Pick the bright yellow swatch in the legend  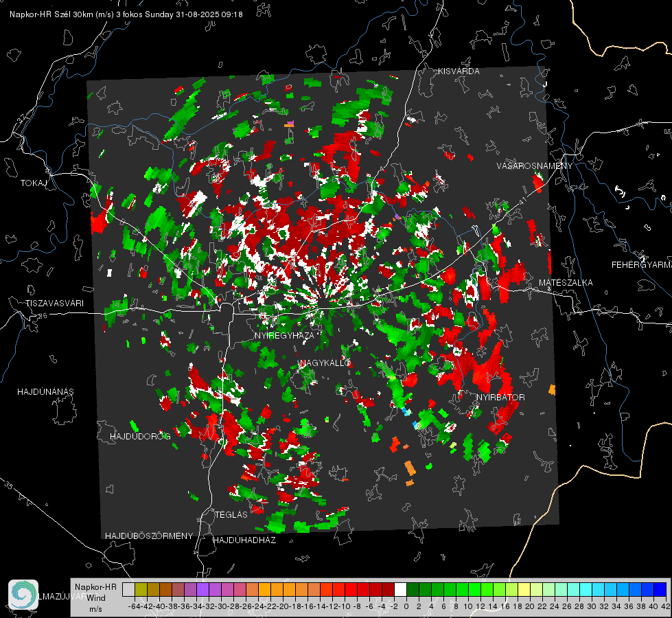click(x=524, y=589)
